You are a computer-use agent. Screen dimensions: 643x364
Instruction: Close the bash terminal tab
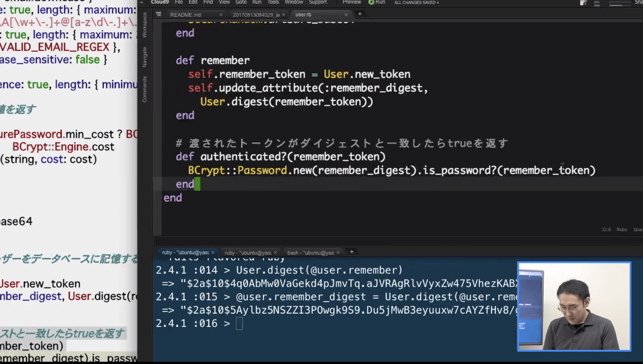pyautogui.click(x=338, y=253)
